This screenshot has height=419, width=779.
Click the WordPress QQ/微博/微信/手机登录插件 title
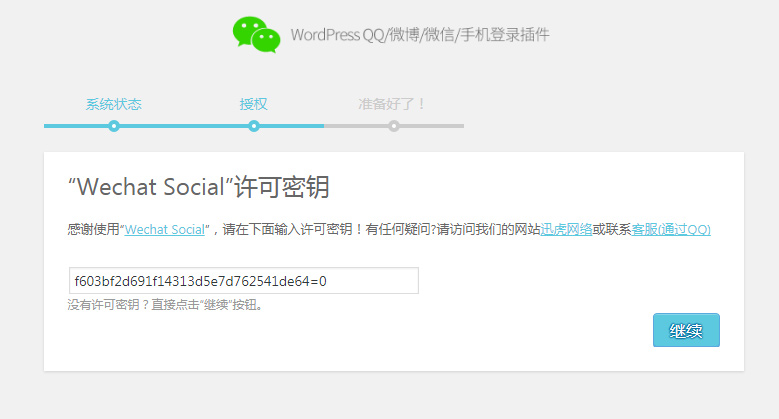[x=420, y=35]
